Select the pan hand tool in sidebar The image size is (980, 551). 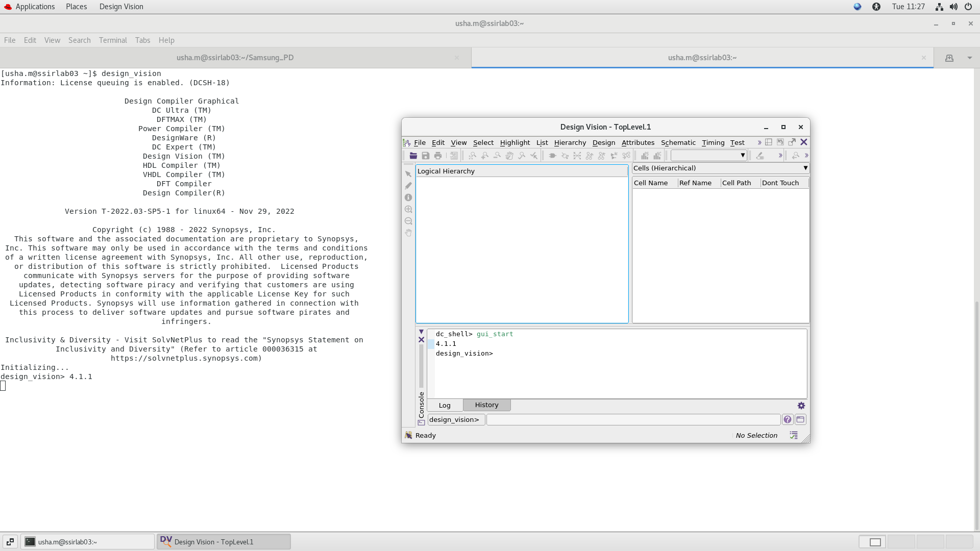click(408, 233)
